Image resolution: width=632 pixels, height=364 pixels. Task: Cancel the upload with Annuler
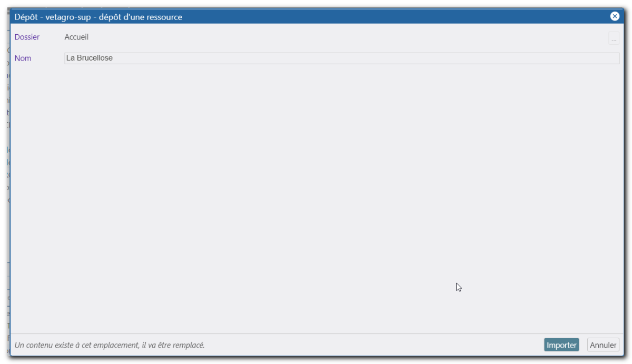click(x=603, y=345)
